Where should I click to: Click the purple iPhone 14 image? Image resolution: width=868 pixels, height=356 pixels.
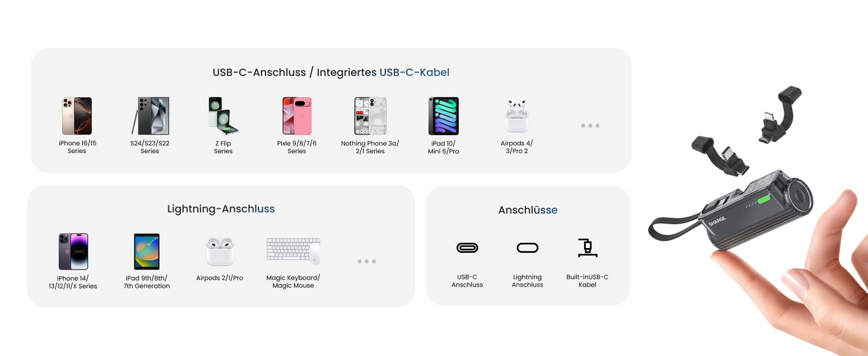tap(74, 252)
